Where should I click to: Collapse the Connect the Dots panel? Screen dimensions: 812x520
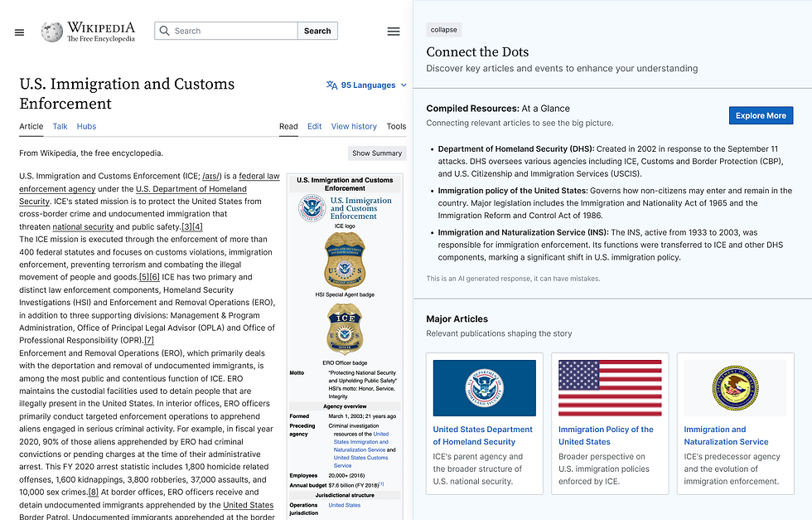pos(444,30)
